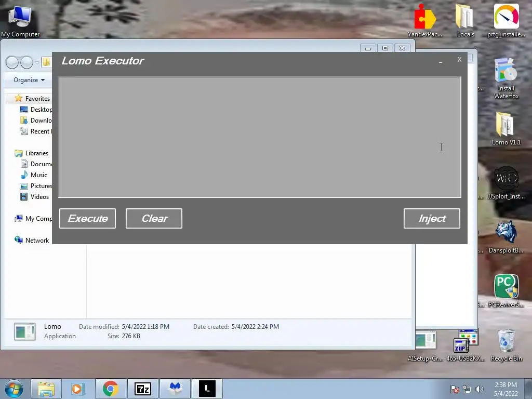Select Desktop in Explorer navigation pane
This screenshot has width=532, height=399.
tap(36, 109)
